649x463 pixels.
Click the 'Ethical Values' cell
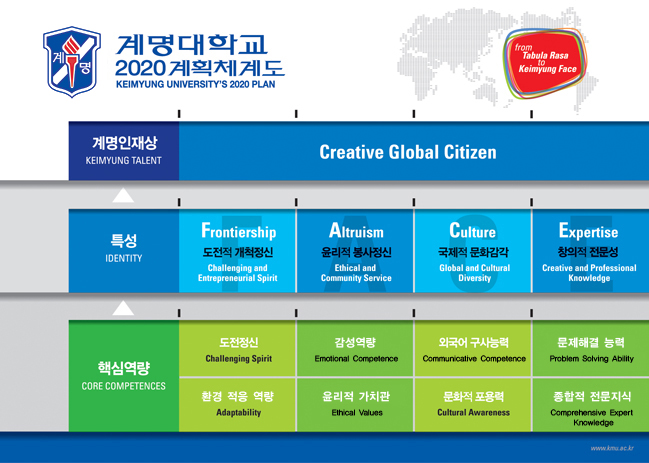coord(355,405)
